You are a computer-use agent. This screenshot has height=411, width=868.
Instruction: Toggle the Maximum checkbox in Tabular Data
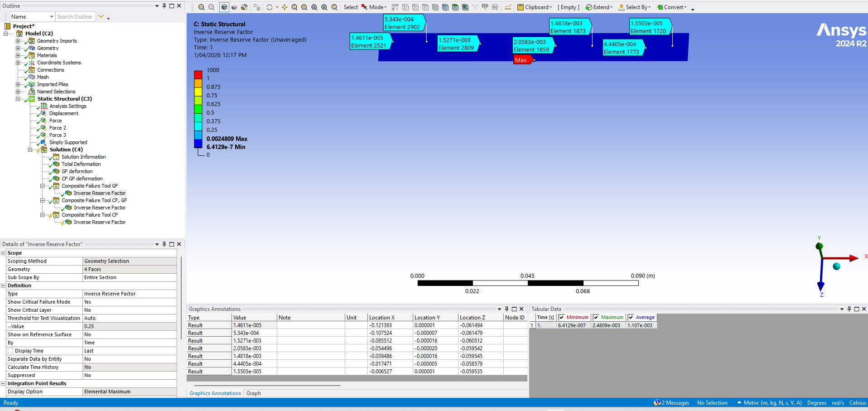click(x=596, y=318)
